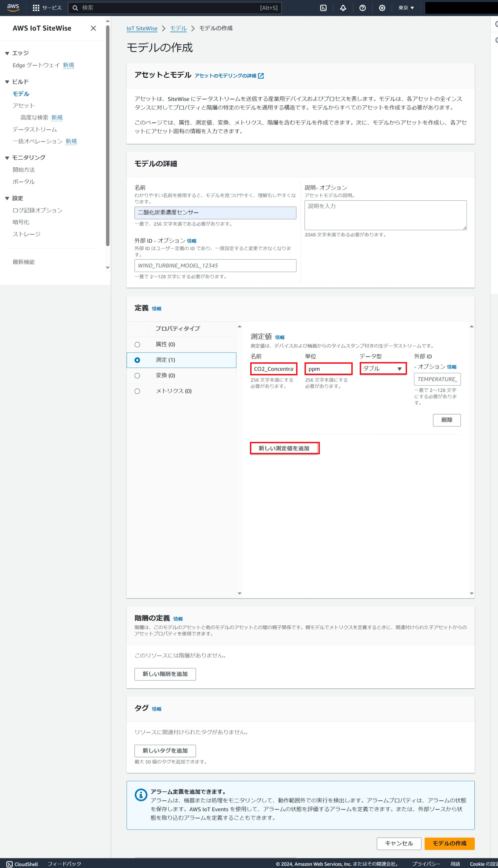Open ログ記録オプション in the sidebar

point(37,210)
